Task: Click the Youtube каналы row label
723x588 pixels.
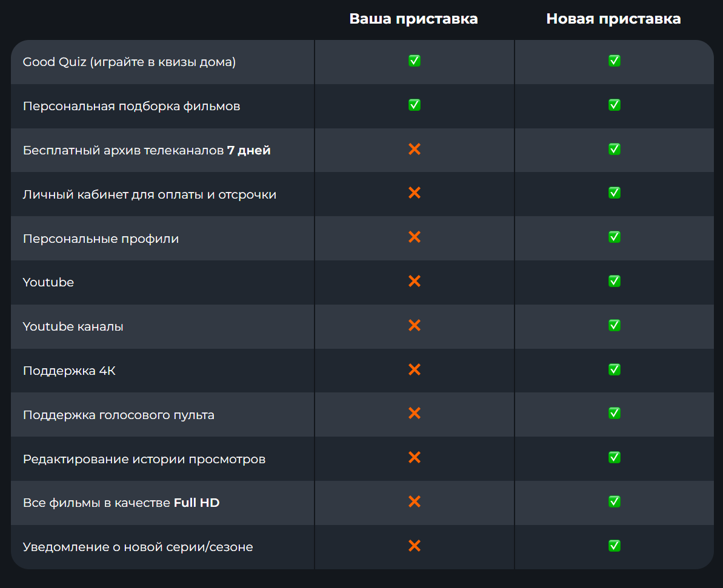Action: [x=73, y=326]
